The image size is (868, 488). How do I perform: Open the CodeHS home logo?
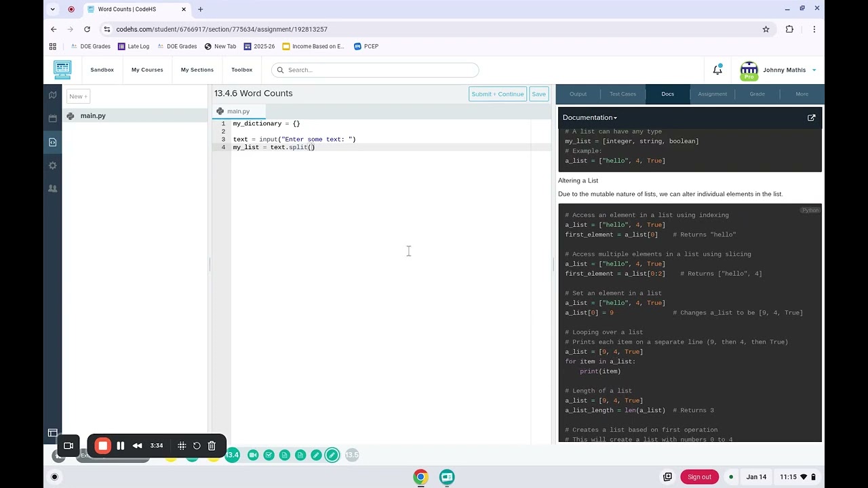click(x=62, y=69)
